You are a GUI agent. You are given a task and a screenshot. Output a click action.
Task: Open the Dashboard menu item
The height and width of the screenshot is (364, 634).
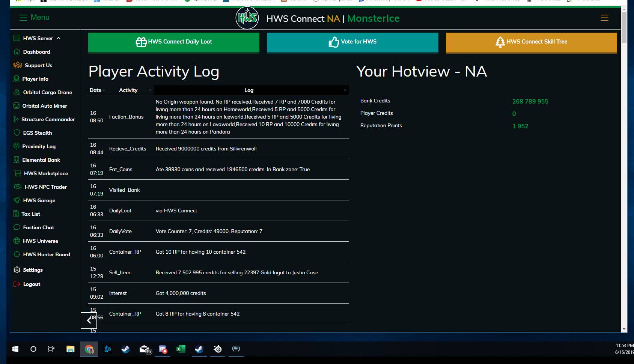(36, 52)
